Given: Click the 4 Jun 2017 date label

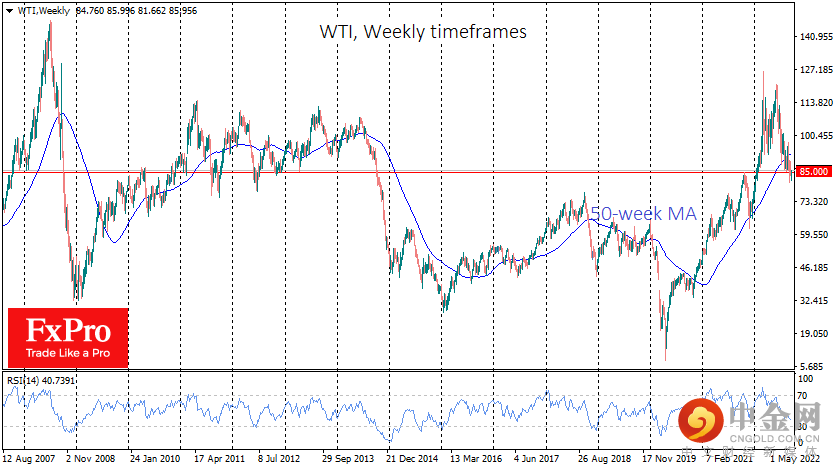Looking at the screenshot, I should coord(536,458).
